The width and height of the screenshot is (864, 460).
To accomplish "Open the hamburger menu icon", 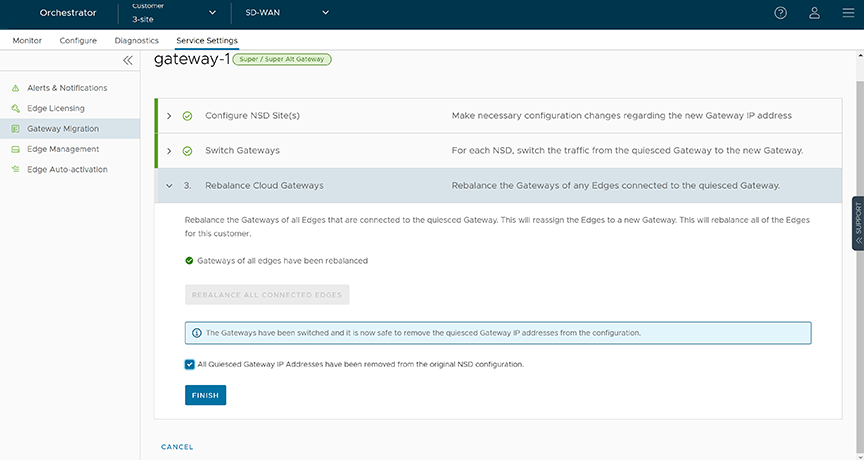I will point(847,13).
